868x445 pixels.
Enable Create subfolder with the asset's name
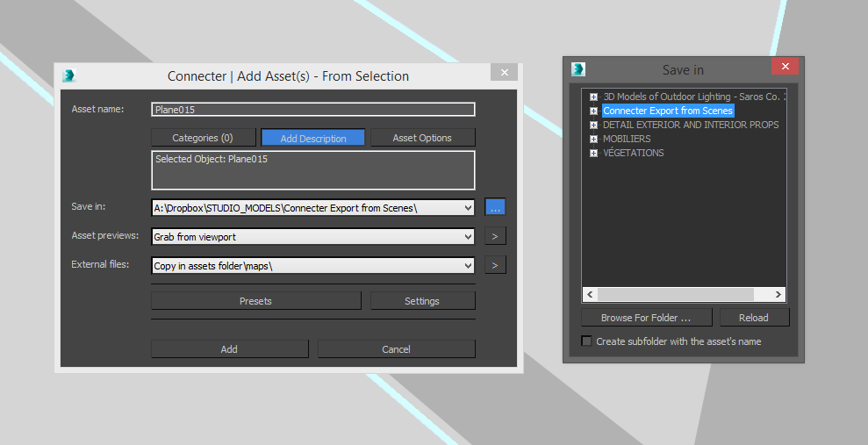[x=587, y=341]
